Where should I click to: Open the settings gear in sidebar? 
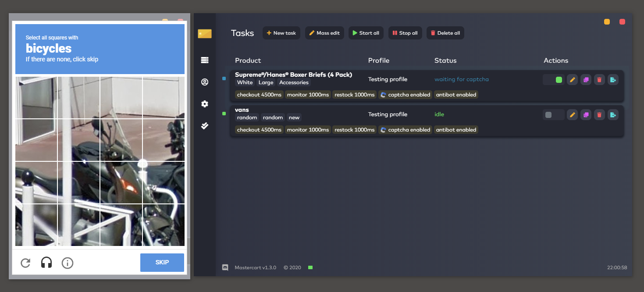pos(205,104)
